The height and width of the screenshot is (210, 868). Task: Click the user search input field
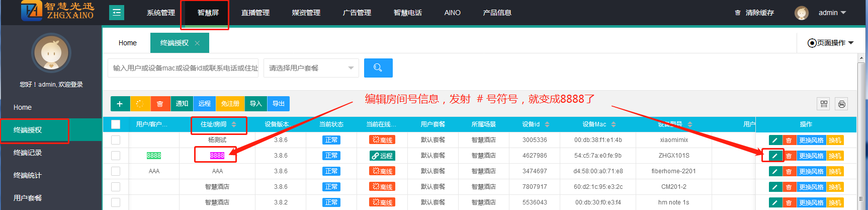pos(183,68)
